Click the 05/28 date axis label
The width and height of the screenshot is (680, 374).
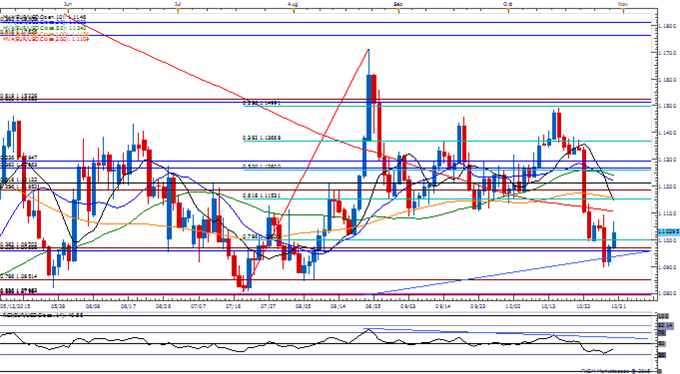[58, 305]
